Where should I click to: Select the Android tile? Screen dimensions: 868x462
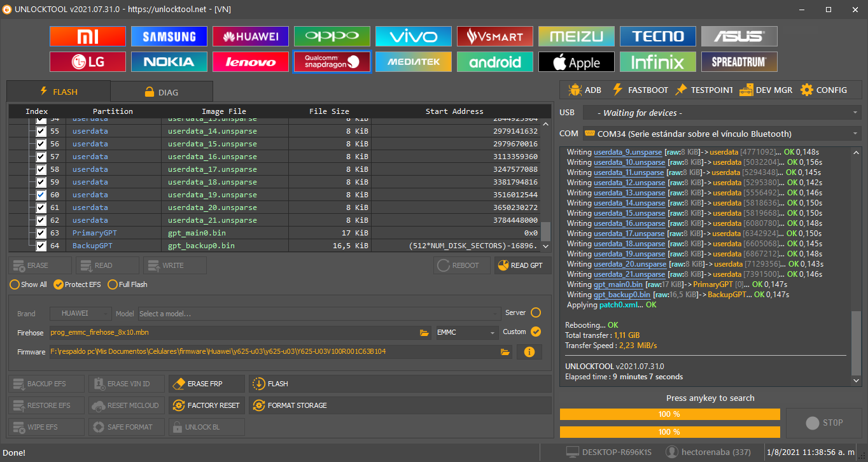(495, 62)
